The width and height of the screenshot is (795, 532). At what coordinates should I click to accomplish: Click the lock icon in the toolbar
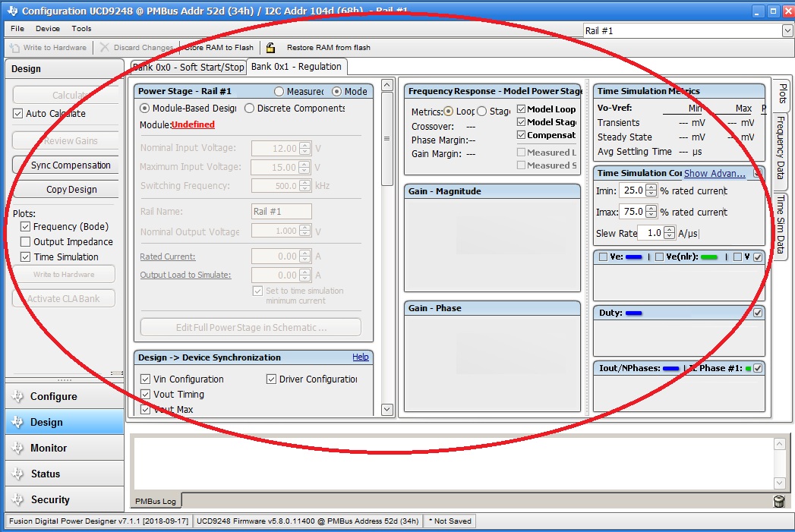(271, 48)
